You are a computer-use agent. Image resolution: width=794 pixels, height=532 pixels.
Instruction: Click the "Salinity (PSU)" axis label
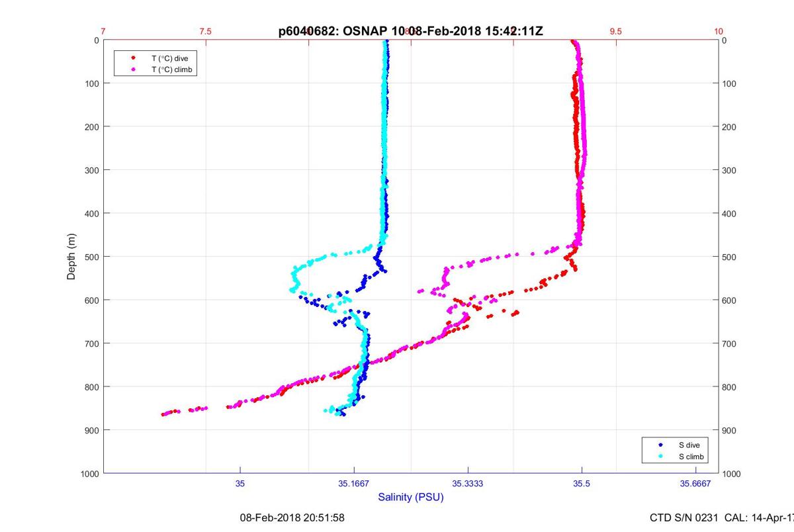(x=411, y=497)
